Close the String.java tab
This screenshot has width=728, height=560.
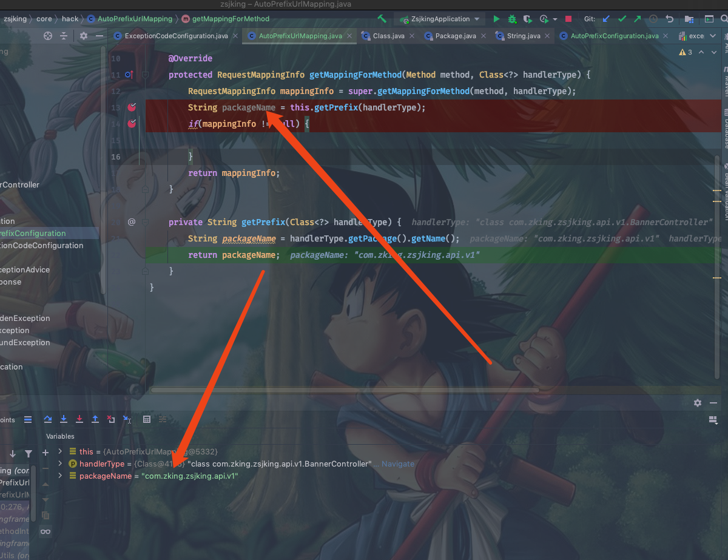[x=547, y=36]
